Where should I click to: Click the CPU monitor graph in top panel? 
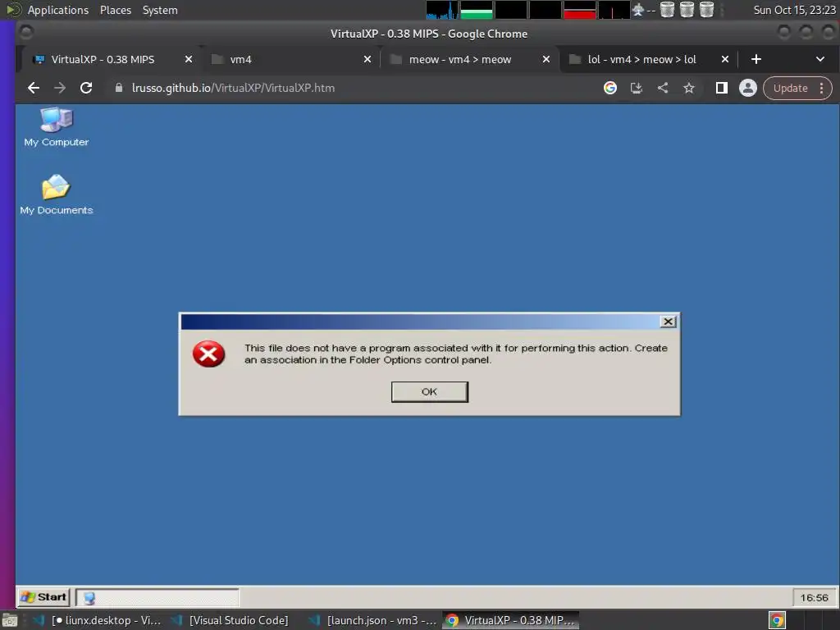point(442,10)
